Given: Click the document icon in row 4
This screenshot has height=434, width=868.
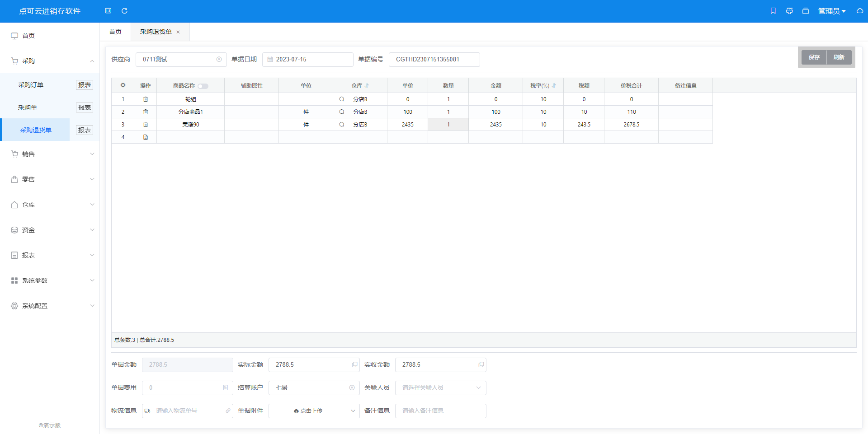Looking at the screenshot, I should [146, 137].
